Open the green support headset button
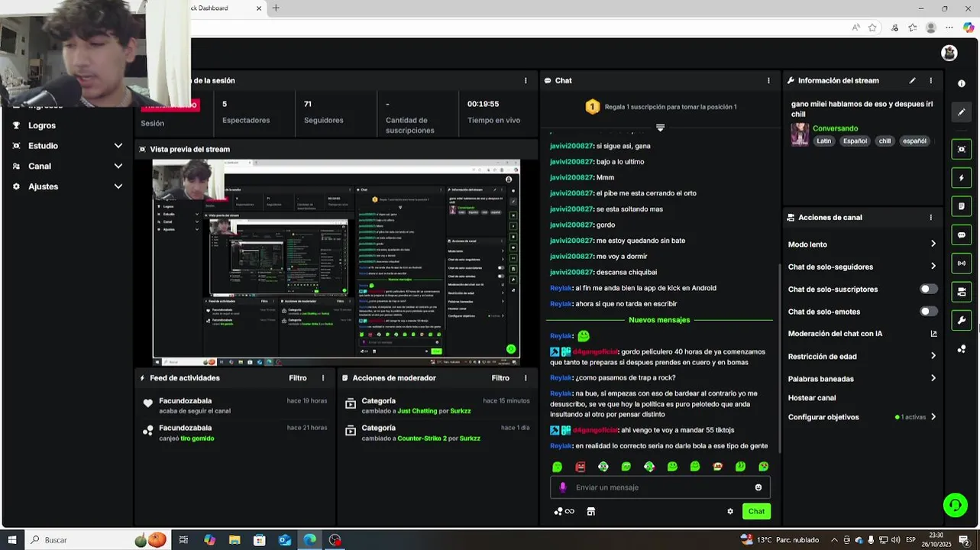Image resolution: width=980 pixels, height=550 pixels. (955, 505)
